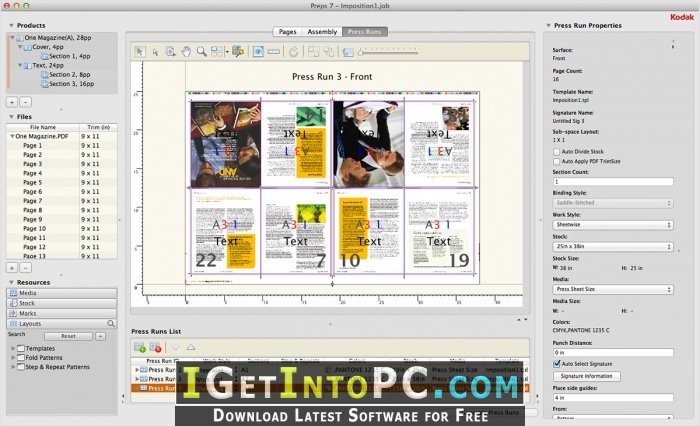The width and height of the screenshot is (700, 426).
Task: Delete the selected press run
Action: 155,347
